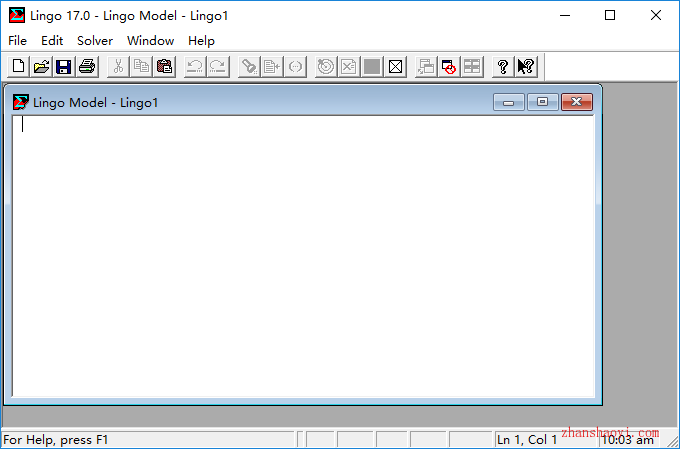Image resolution: width=680 pixels, height=449 pixels.
Task: Click the Lingo Model child window logo
Action: pyautogui.click(x=20, y=102)
